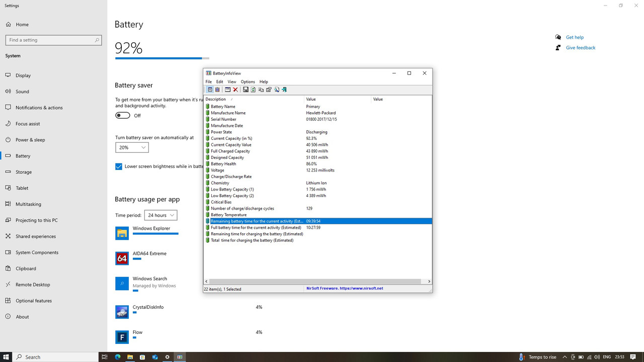Click the Find magnifier toolbar icon
Viewport: 644px width, 362px height.
coord(277,89)
